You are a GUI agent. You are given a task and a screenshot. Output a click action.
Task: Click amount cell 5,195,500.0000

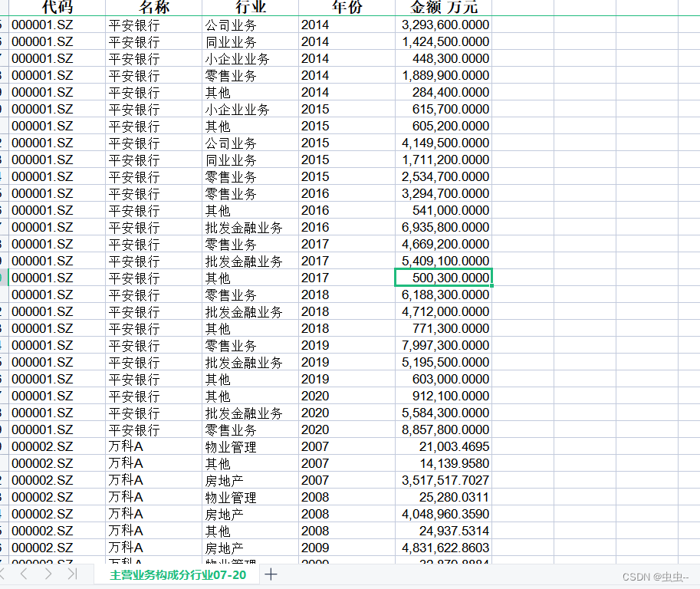coord(444,362)
